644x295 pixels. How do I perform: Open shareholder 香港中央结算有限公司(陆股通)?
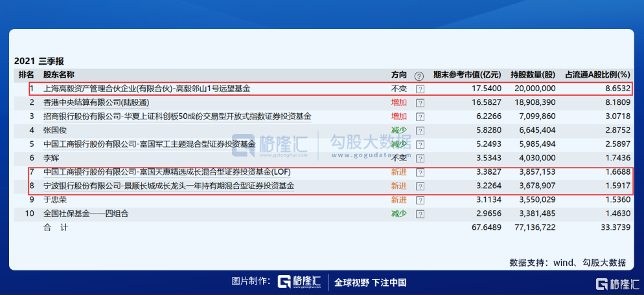click(96, 102)
